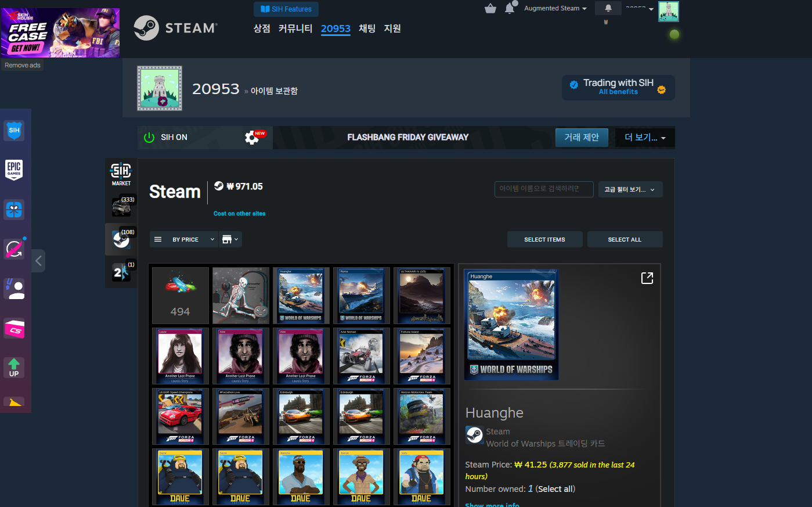The width and height of the screenshot is (812, 507).
Task: Click the green UP arrow sidebar icon
Action: (x=14, y=368)
